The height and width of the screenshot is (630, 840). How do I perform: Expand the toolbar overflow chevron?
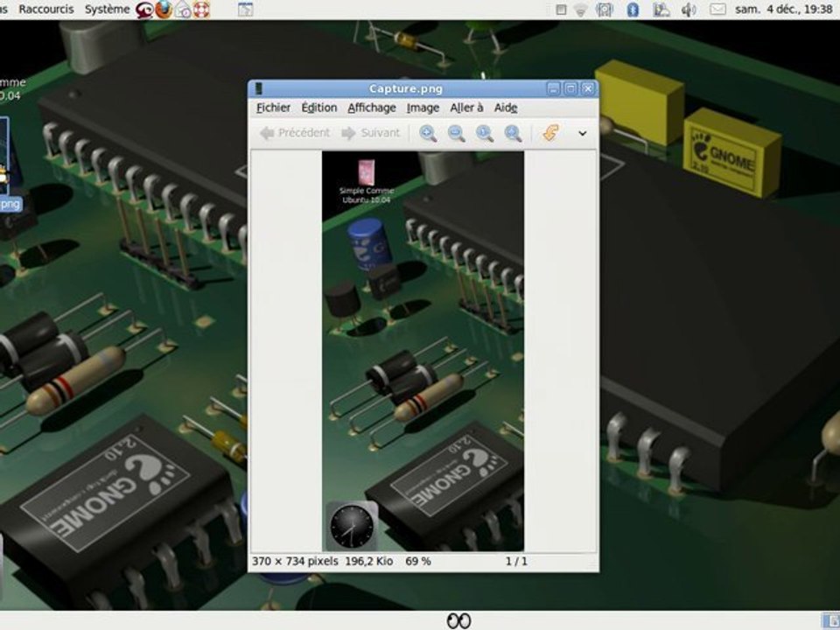point(583,133)
